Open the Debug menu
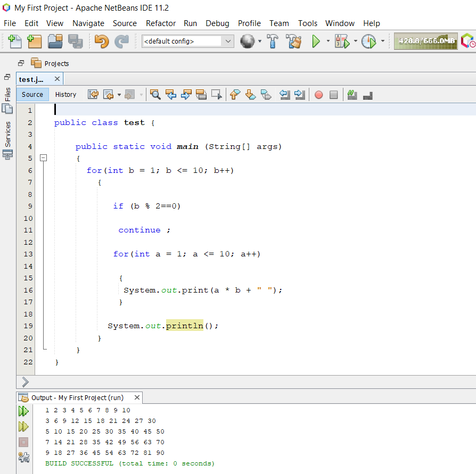 217,23
